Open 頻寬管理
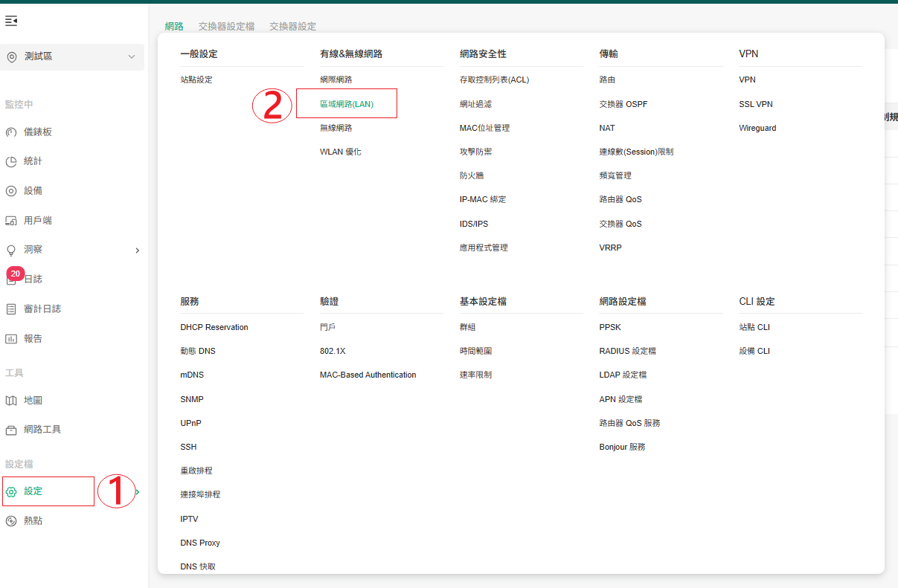This screenshot has width=898, height=588. click(x=615, y=175)
